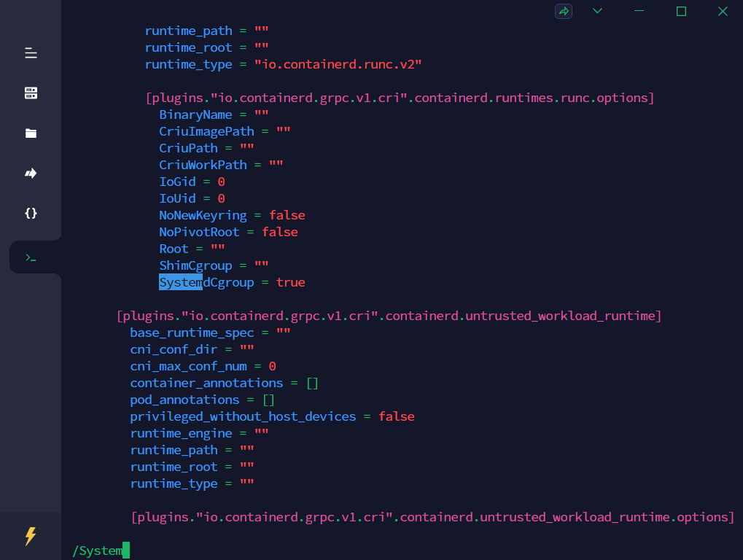743x560 pixels.
Task: Open the SFTP folder icon in sidebar
Action: tap(31, 133)
